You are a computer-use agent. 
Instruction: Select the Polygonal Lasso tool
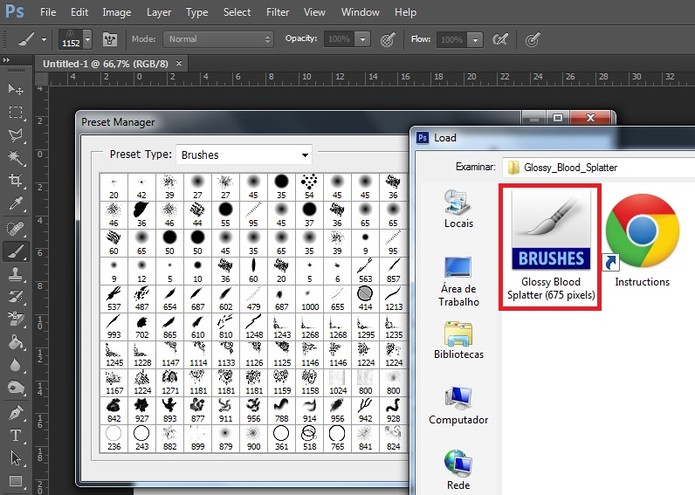pos(16,135)
